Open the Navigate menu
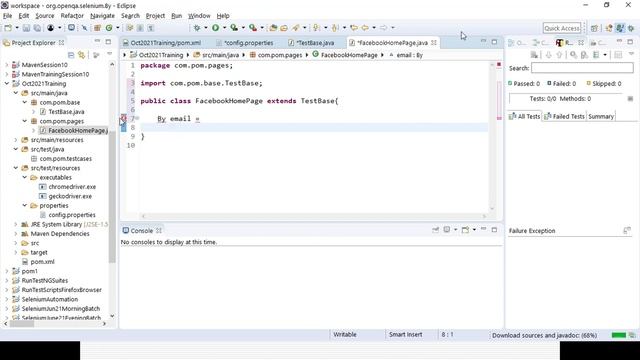Screen dimensions: 640x360 tap(102, 16)
